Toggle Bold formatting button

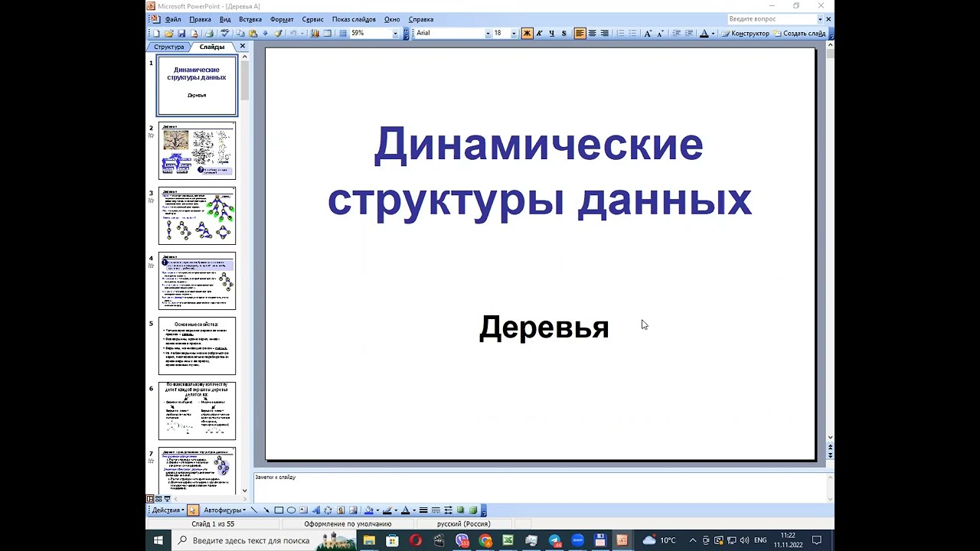527,34
